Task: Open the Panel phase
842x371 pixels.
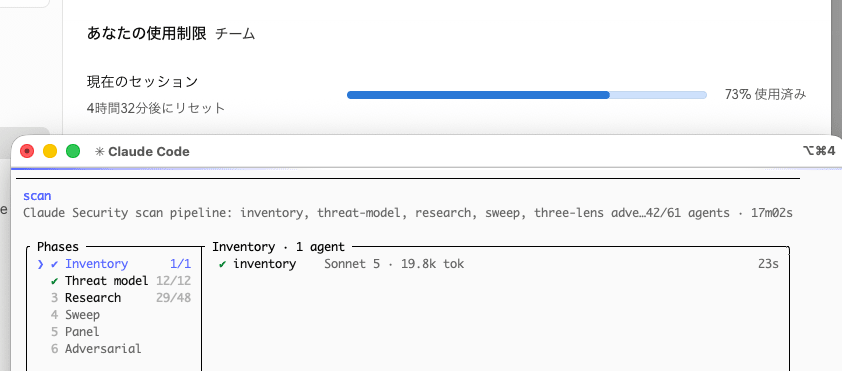Action: coord(82,331)
